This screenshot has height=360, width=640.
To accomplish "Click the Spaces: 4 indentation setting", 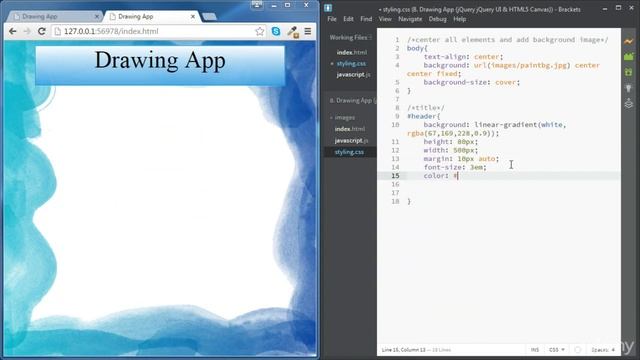I will tap(603, 350).
